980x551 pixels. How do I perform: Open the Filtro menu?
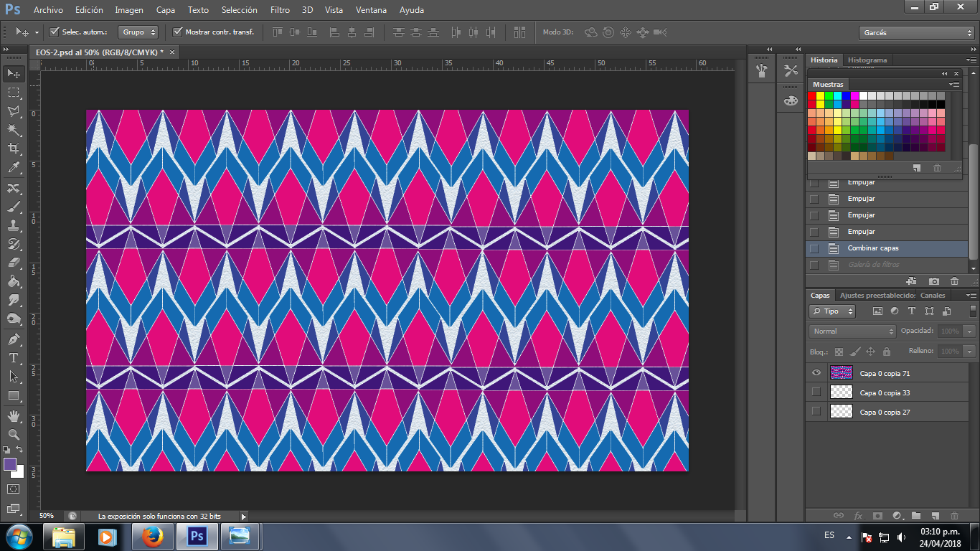point(280,10)
